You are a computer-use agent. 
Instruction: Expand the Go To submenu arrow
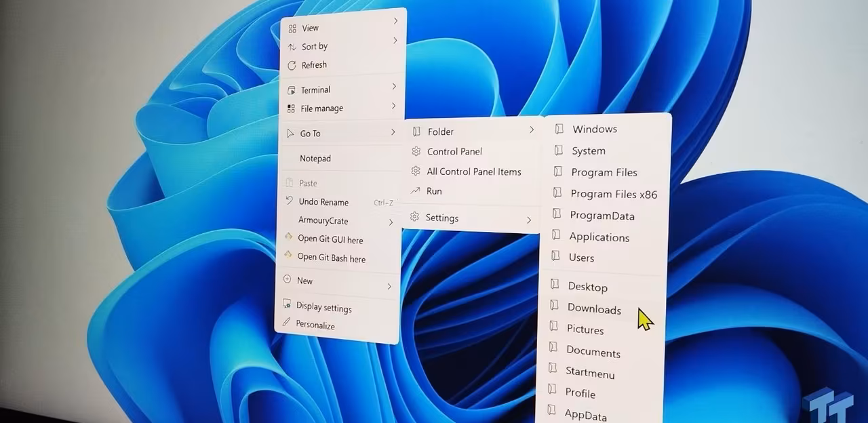click(393, 132)
